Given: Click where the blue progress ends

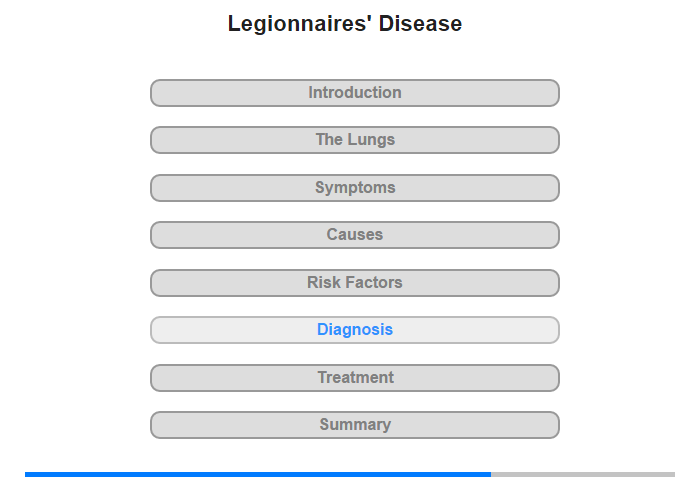Looking at the screenshot, I should click(491, 474).
